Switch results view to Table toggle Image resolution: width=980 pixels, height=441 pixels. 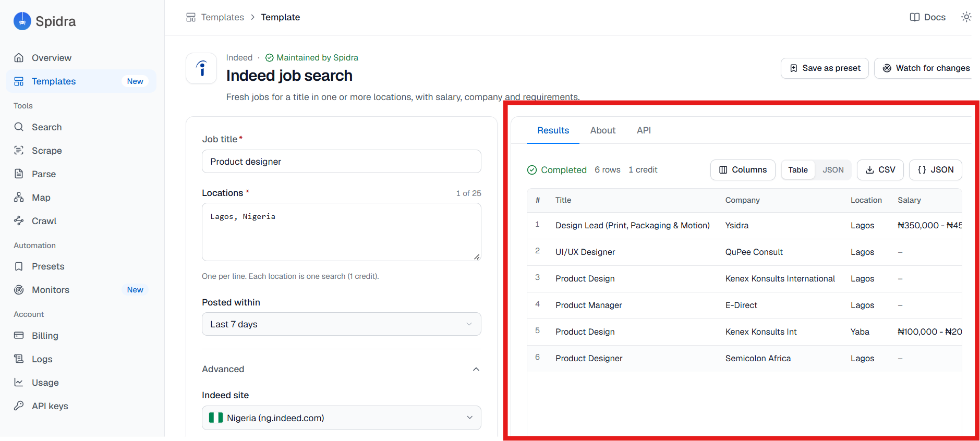click(797, 170)
